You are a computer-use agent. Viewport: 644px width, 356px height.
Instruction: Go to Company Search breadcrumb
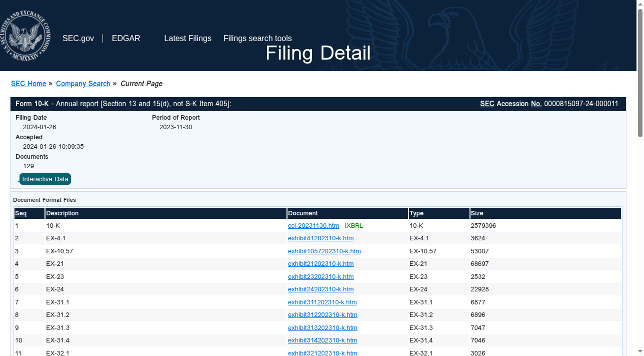(83, 84)
